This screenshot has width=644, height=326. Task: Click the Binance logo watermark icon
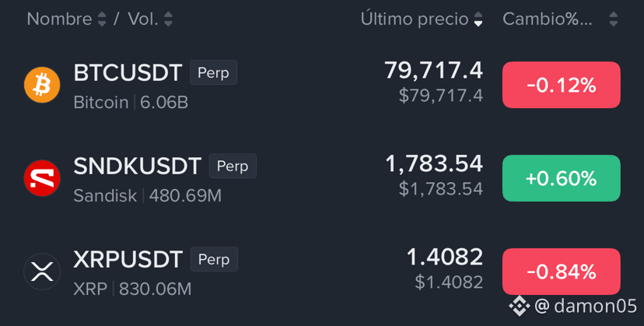(519, 307)
